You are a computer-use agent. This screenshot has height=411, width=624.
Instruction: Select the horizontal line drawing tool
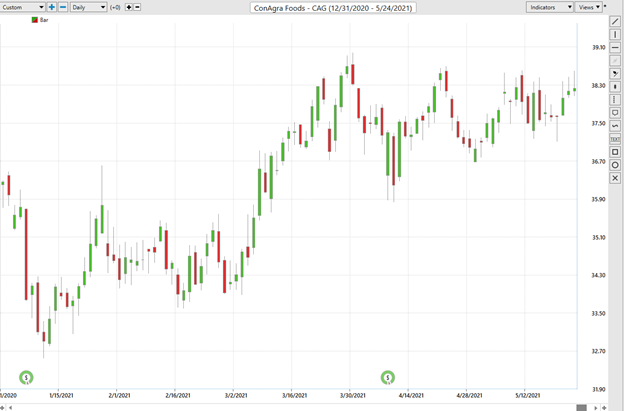pos(615,48)
